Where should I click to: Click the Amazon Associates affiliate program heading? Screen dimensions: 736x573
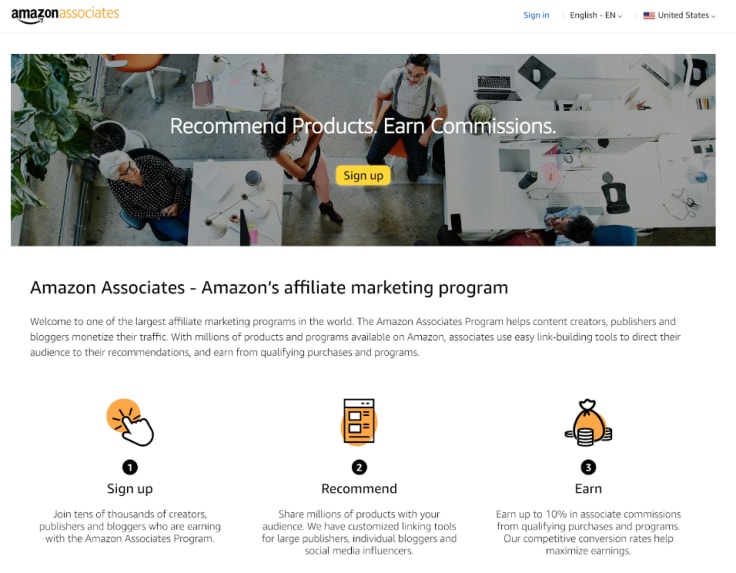point(269,288)
